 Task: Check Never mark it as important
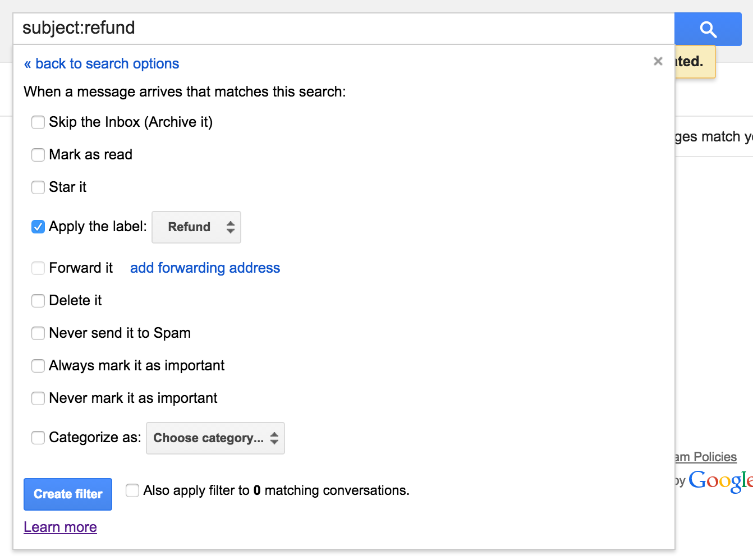point(38,398)
